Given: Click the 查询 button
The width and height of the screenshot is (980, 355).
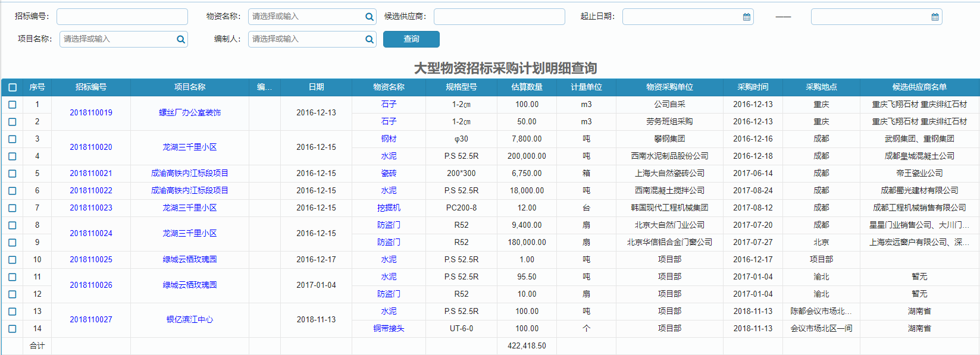Looking at the screenshot, I should tap(411, 39).
